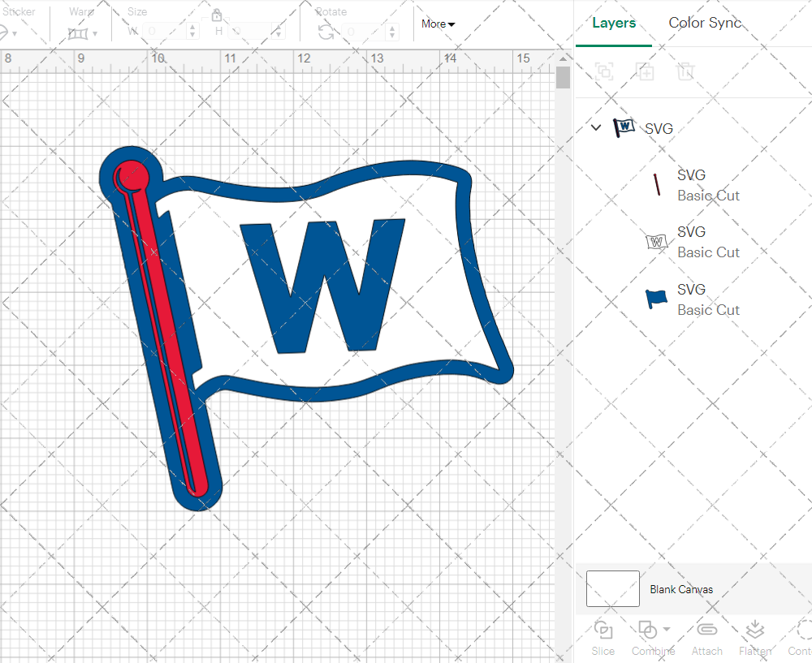Switch to the Color Sync tab

(705, 23)
